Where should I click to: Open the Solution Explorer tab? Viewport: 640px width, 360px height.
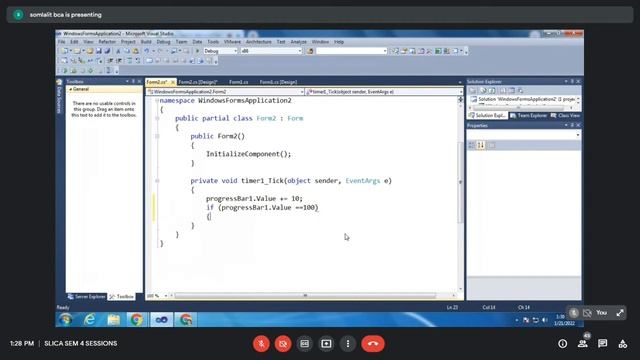(x=487, y=116)
